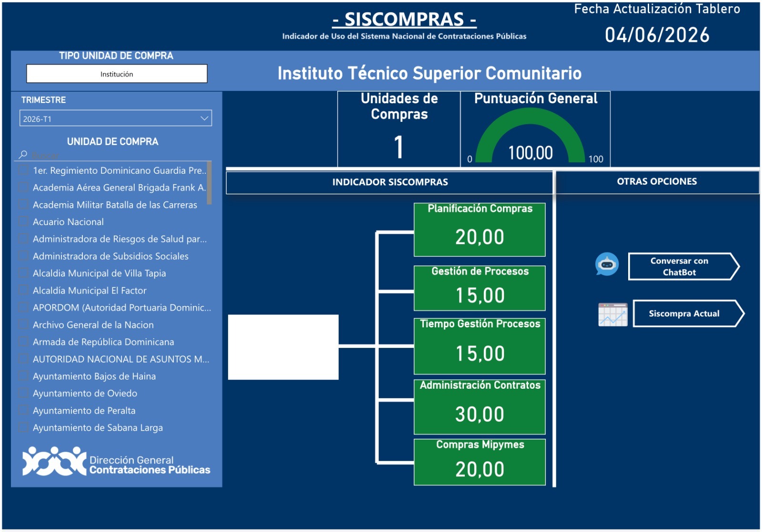Open the Trimestre 2026-T1 dropdown
The height and width of the screenshot is (532, 762).
pos(110,118)
